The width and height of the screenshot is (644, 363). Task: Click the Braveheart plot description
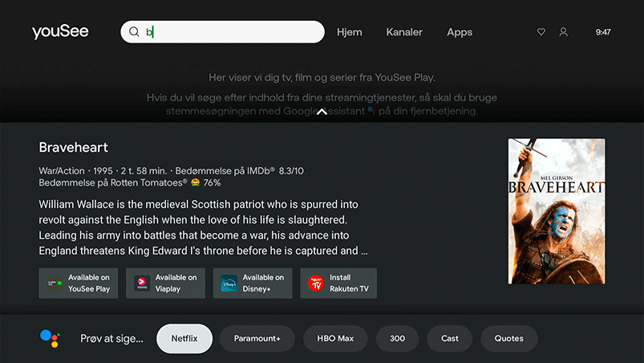203,227
